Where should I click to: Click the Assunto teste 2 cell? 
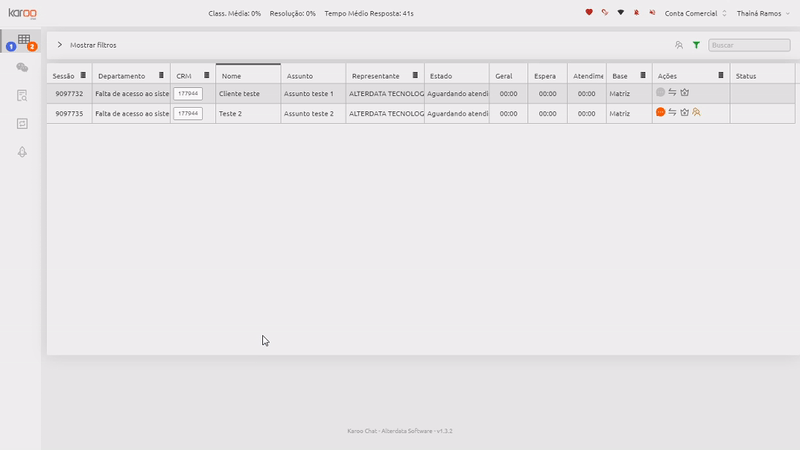[x=313, y=113]
